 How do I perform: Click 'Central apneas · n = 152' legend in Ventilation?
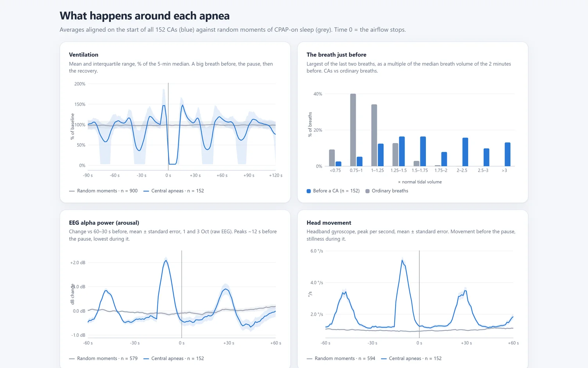coord(173,191)
